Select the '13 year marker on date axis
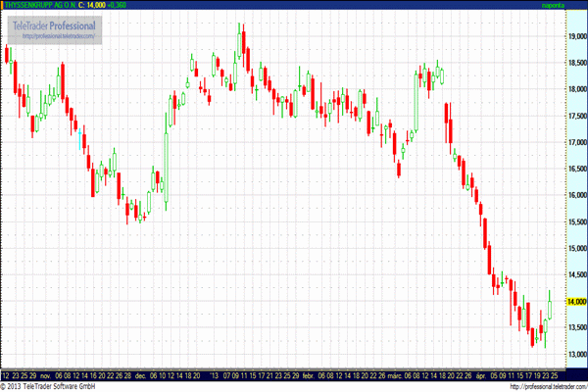 213,375
